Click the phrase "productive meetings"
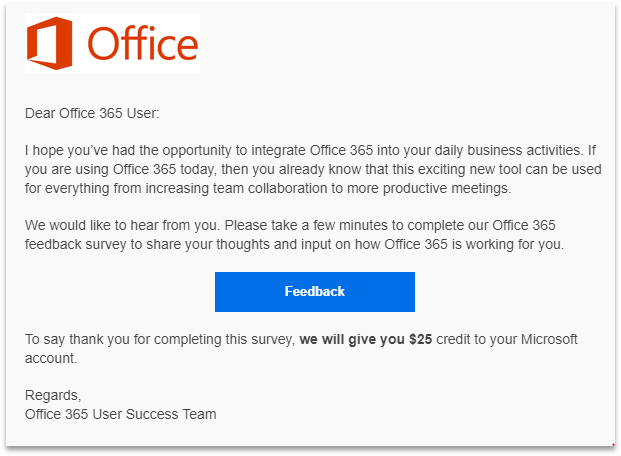 (x=446, y=188)
